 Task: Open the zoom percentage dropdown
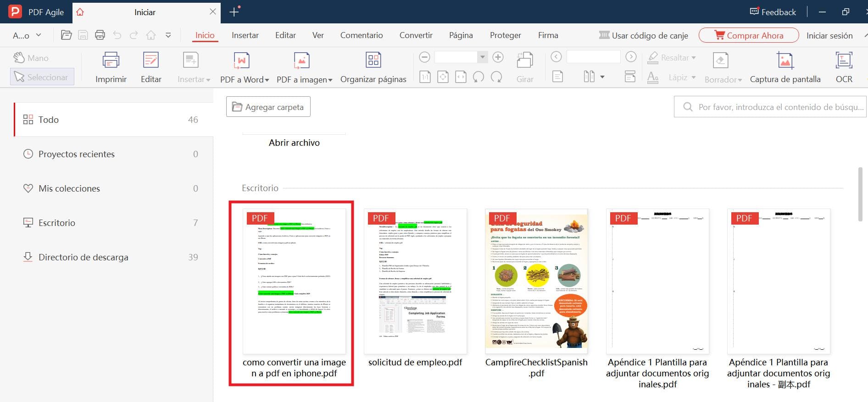482,57
